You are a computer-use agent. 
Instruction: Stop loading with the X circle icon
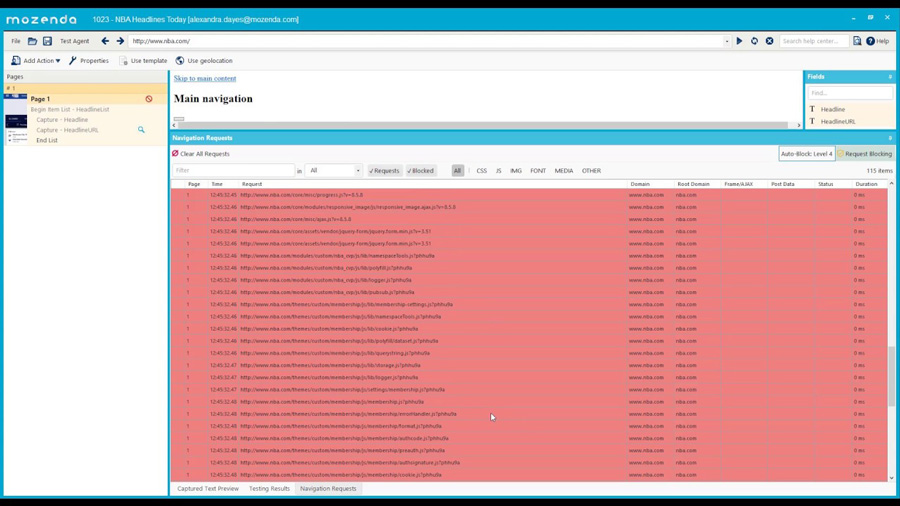pyautogui.click(x=769, y=41)
